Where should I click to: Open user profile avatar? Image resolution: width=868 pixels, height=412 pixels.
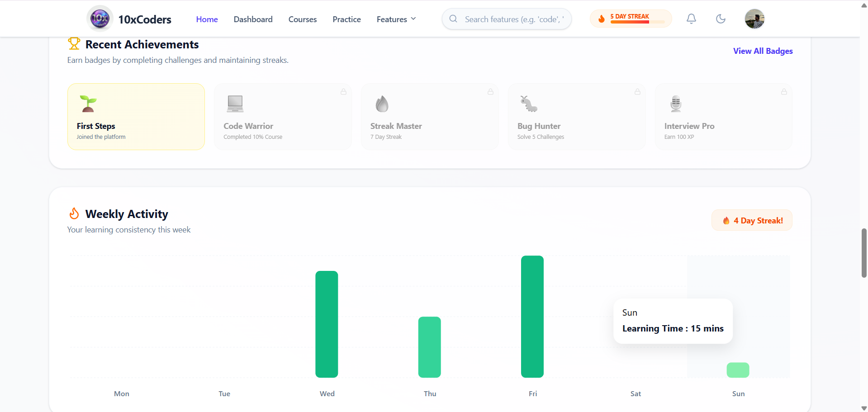754,19
